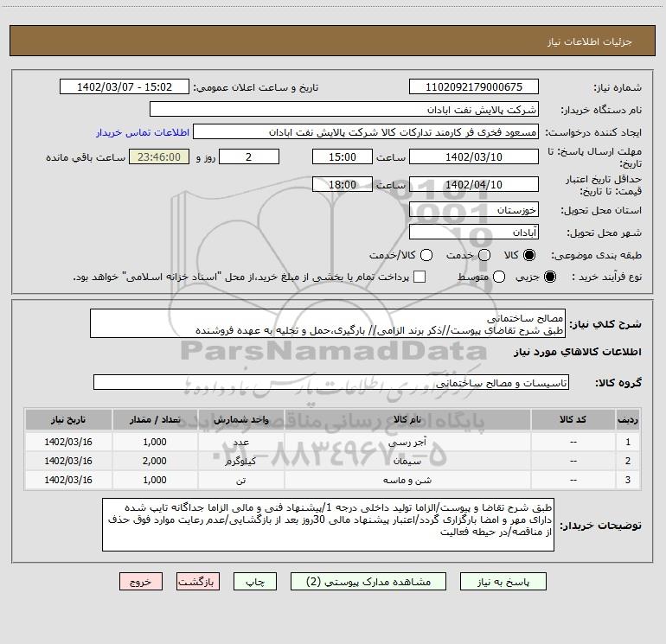
Task: Select the آجر رسی table row
Action: tap(333, 442)
